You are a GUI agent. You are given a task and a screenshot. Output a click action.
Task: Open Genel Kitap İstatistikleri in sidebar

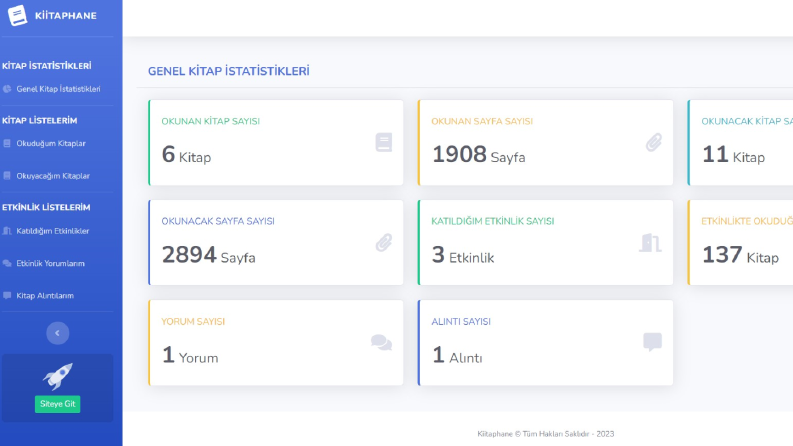pos(58,89)
